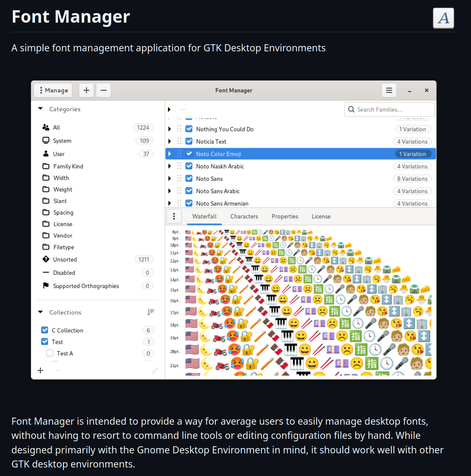
Task: Switch to the Characters tab
Action: pyautogui.click(x=244, y=216)
